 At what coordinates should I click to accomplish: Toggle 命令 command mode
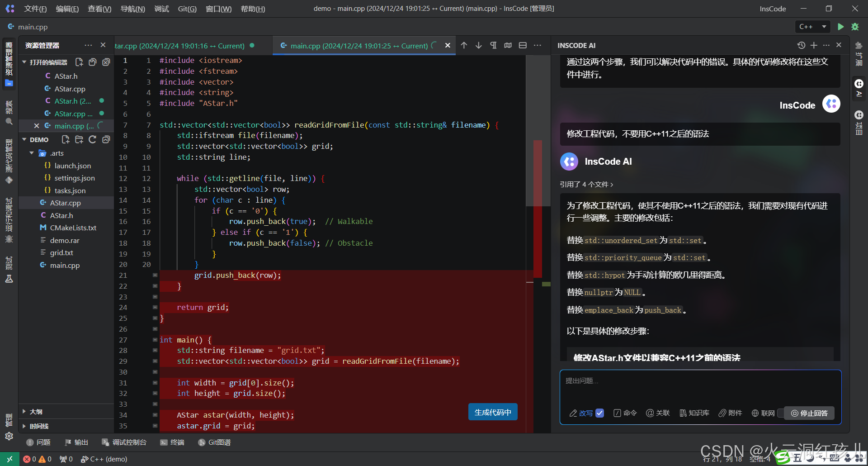(625, 413)
